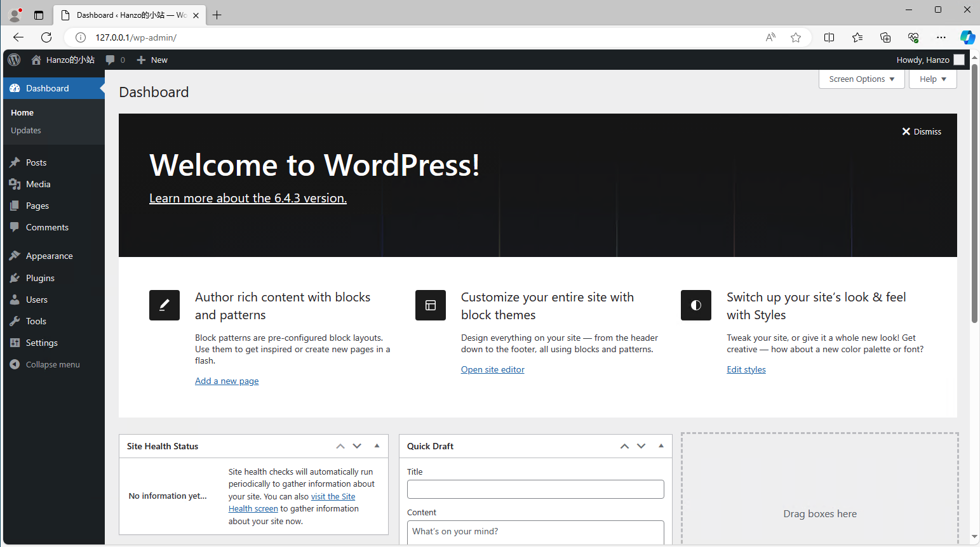The image size is (980, 547).
Task: Expand the Help dropdown
Action: coord(933,79)
